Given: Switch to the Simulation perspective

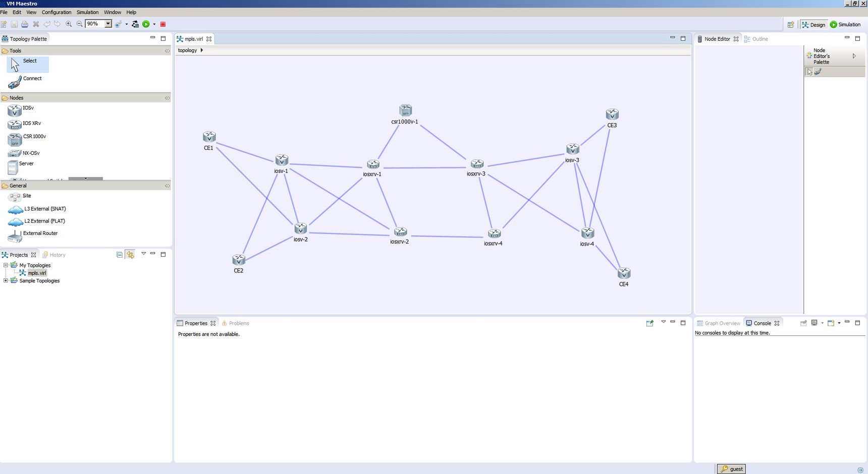Looking at the screenshot, I should point(845,24).
